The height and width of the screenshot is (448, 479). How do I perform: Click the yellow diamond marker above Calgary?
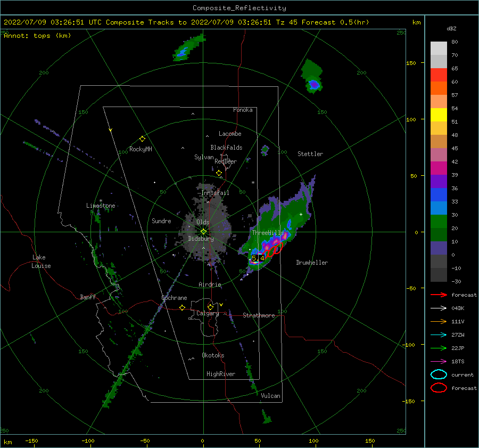click(210, 307)
